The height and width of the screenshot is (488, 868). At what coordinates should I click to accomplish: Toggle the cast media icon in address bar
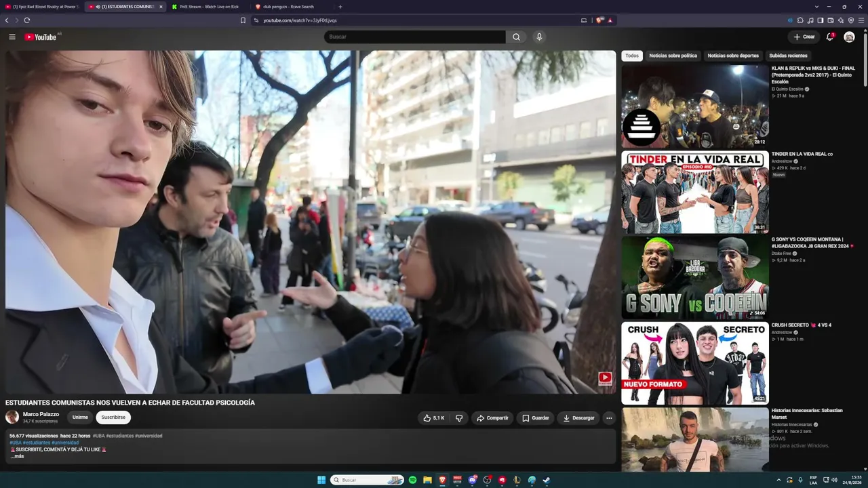pyautogui.click(x=584, y=20)
